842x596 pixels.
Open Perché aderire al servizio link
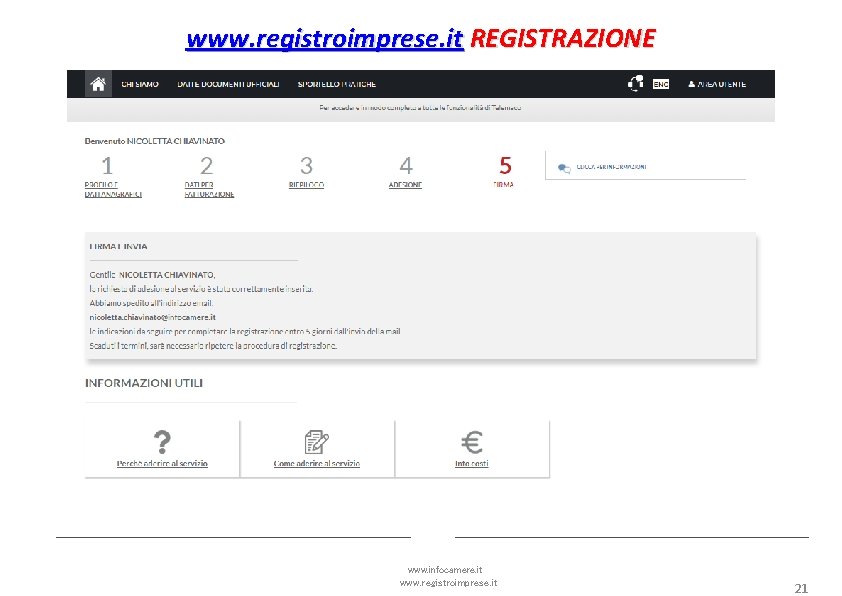pyautogui.click(x=162, y=463)
